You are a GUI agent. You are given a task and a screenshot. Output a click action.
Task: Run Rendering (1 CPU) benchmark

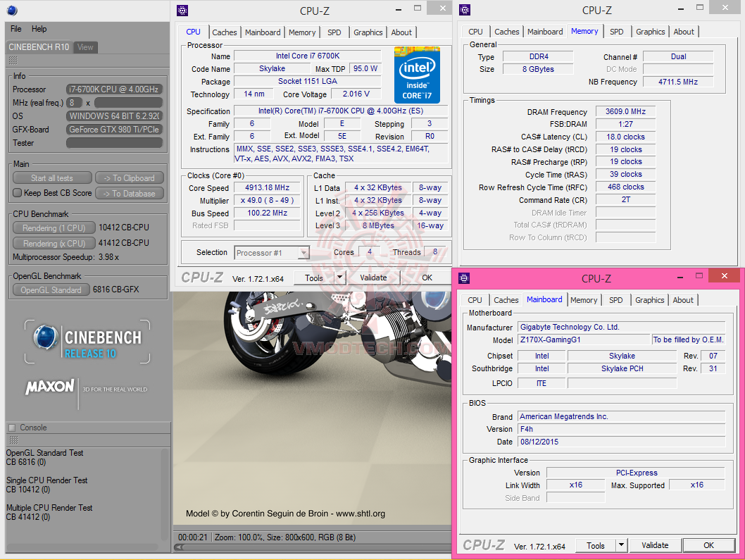click(54, 228)
